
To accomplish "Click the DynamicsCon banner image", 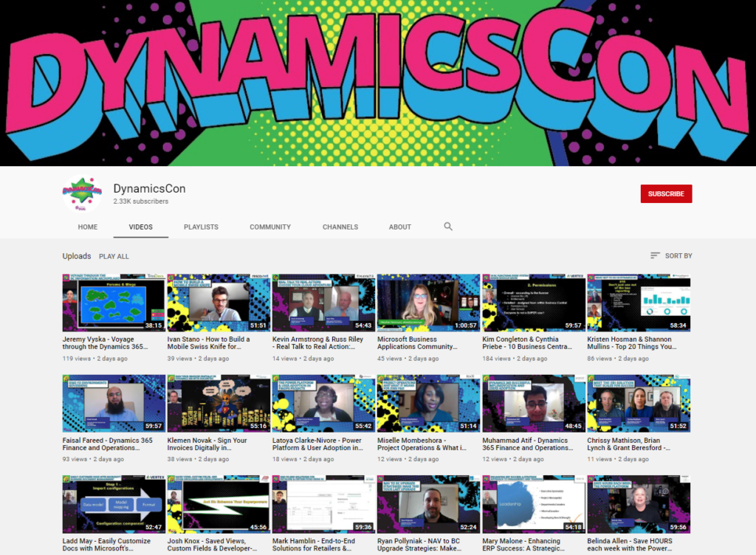I will pyautogui.click(x=378, y=83).
